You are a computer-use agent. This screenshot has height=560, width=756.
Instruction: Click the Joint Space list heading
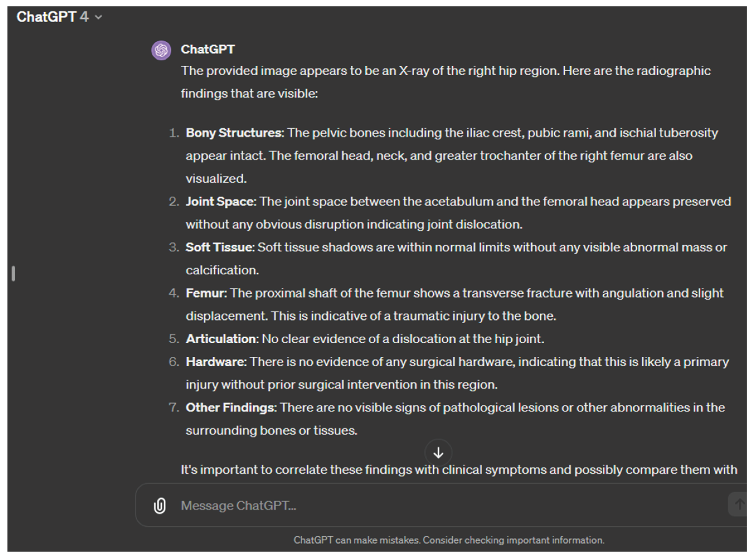click(221, 202)
